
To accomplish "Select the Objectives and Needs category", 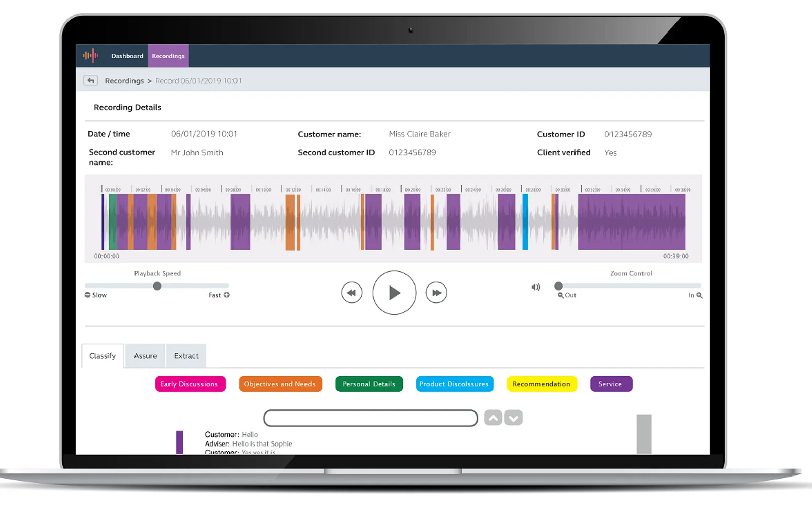I will 280,384.
